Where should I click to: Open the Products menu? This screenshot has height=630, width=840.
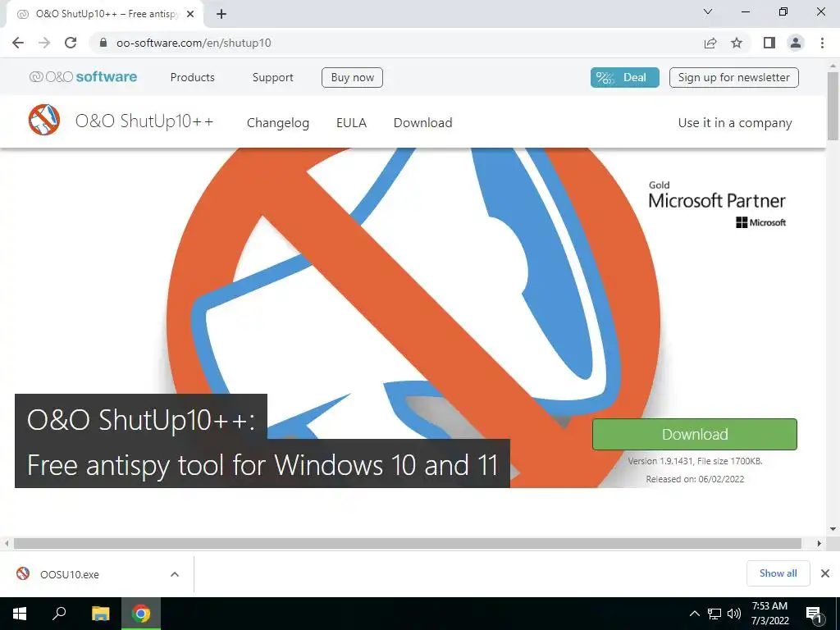coord(192,77)
